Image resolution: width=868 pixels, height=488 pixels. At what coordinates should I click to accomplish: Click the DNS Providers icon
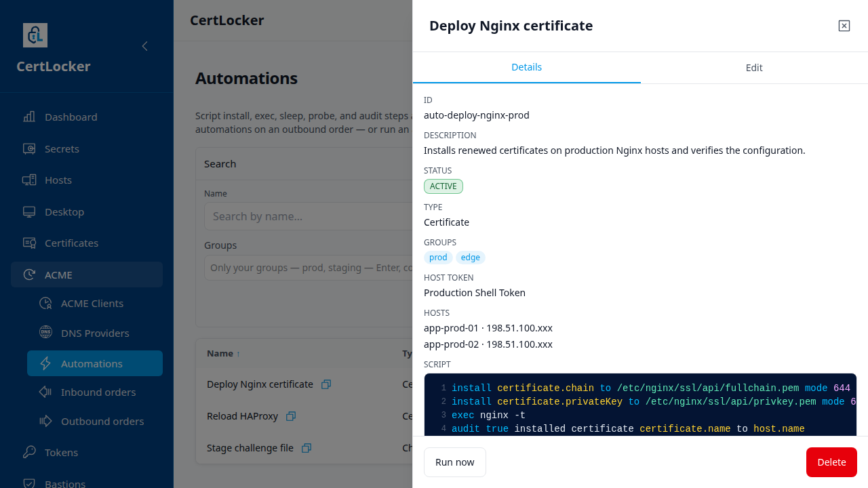(45, 333)
